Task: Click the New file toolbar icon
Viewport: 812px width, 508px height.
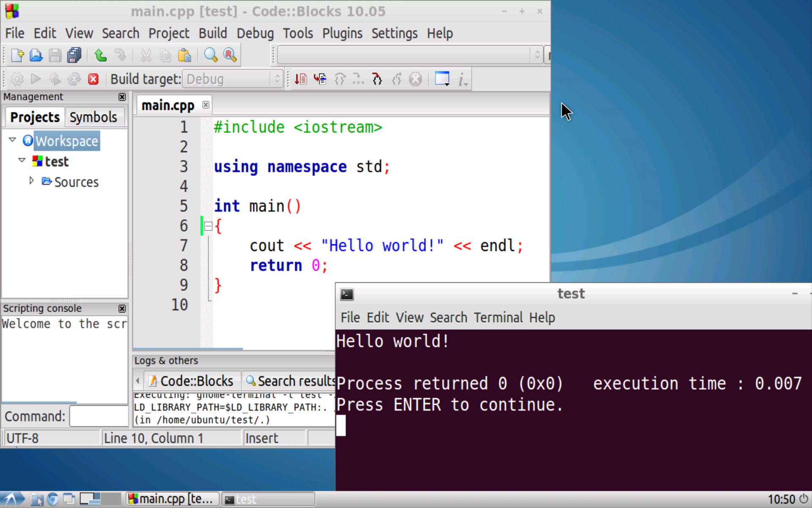Action: pos(17,55)
